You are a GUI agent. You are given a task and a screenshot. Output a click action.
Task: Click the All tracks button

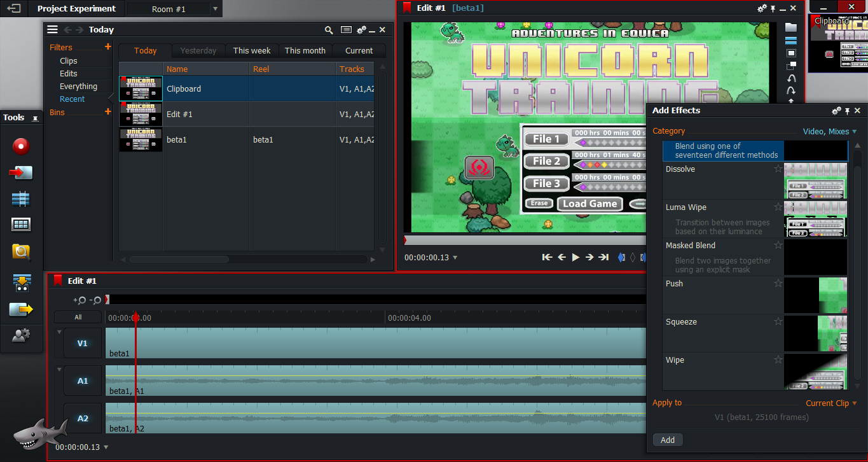click(78, 317)
